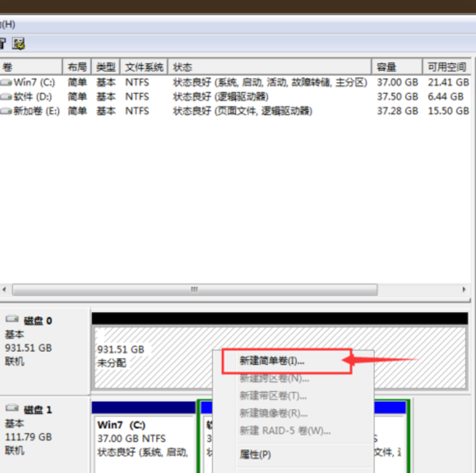This screenshot has width=476, height=473.
Task: Click the 类型 column header
Action: (x=106, y=67)
